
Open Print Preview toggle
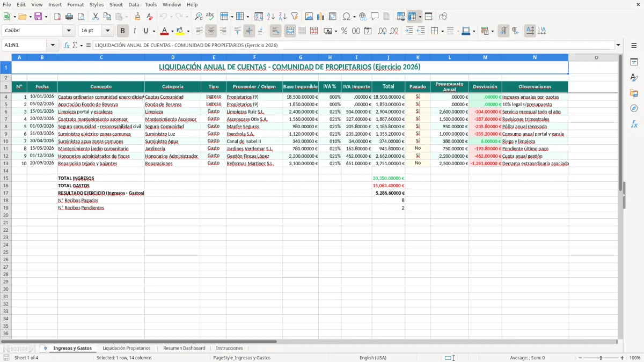[80, 17]
